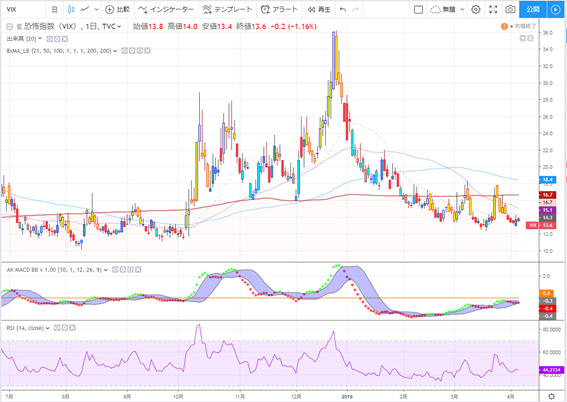Remove the BxMA_LB indicator

(148, 51)
